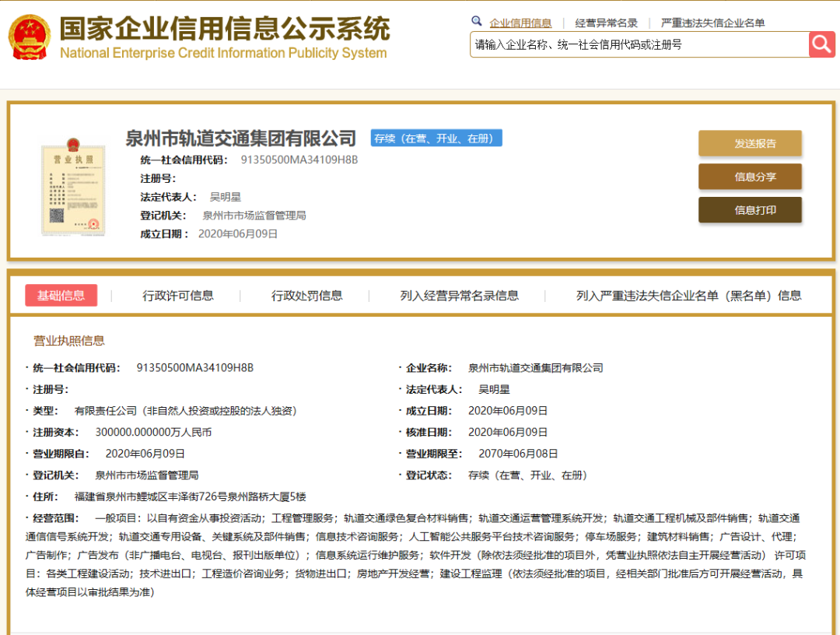Click the 营业执照信息 section heading
This screenshot has width=840, height=635.
tap(68, 341)
